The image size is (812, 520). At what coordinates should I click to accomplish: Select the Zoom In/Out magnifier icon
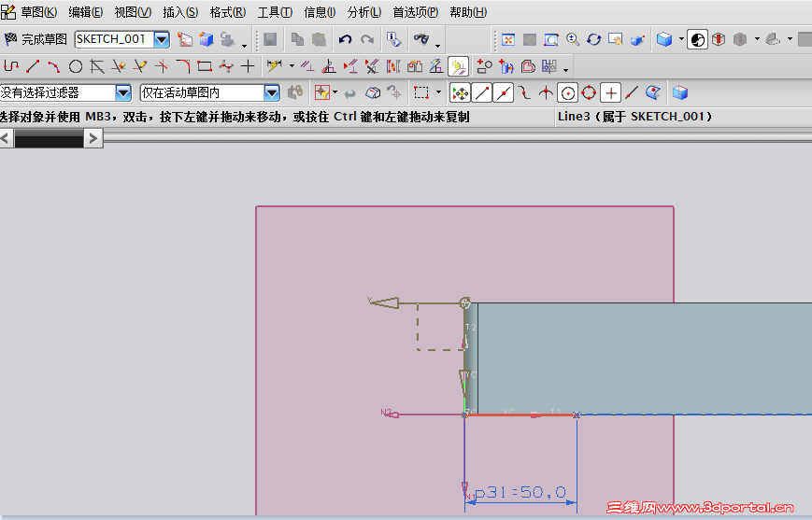coord(572,40)
